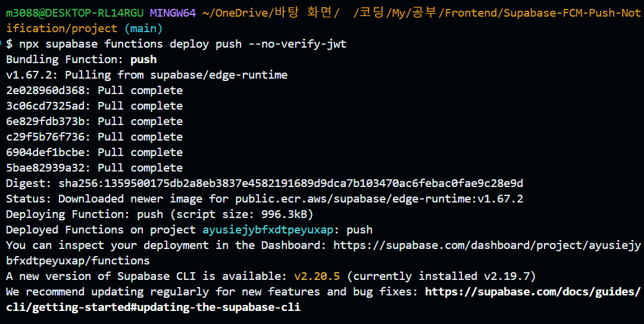This screenshot has height=324, width=644.
Task: Click 'v1.67.2: Pulling from supabase/edge-runtime' line
Action: pyautogui.click(x=146, y=75)
